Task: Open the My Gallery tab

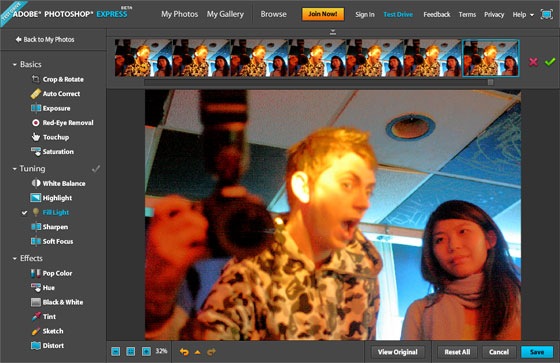Action: click(x=225, y=14)
